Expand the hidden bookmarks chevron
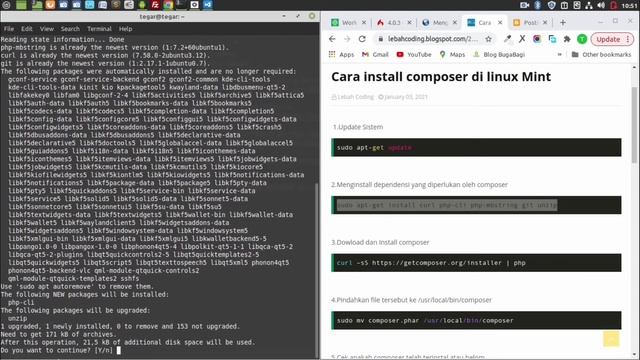 [x=560, y=54]
